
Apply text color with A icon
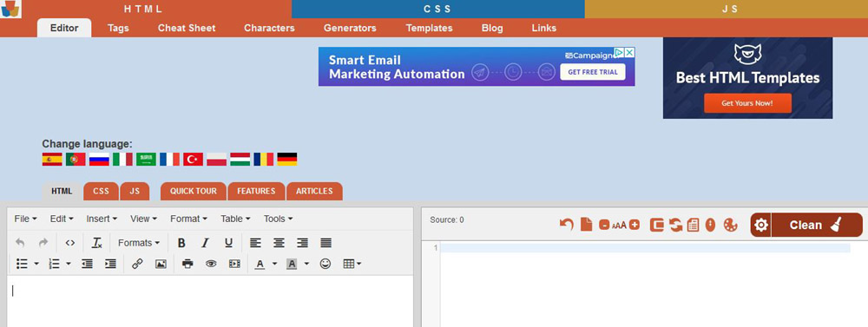coord(260,264)
